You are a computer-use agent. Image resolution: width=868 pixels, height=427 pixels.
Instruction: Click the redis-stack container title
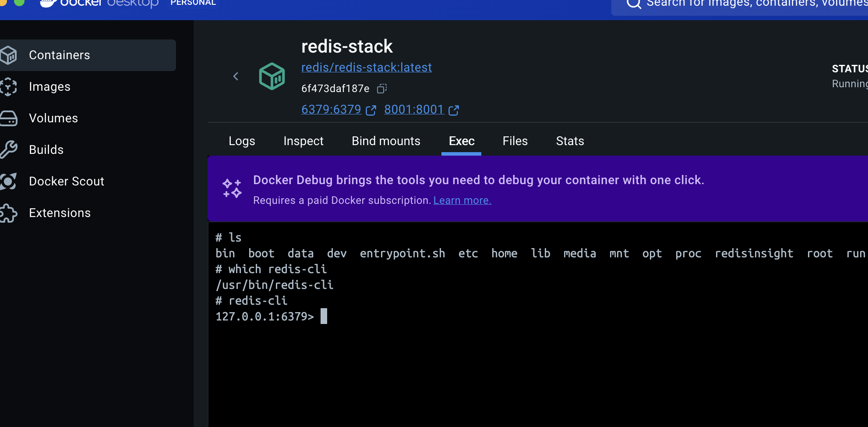tap(347, 46)
